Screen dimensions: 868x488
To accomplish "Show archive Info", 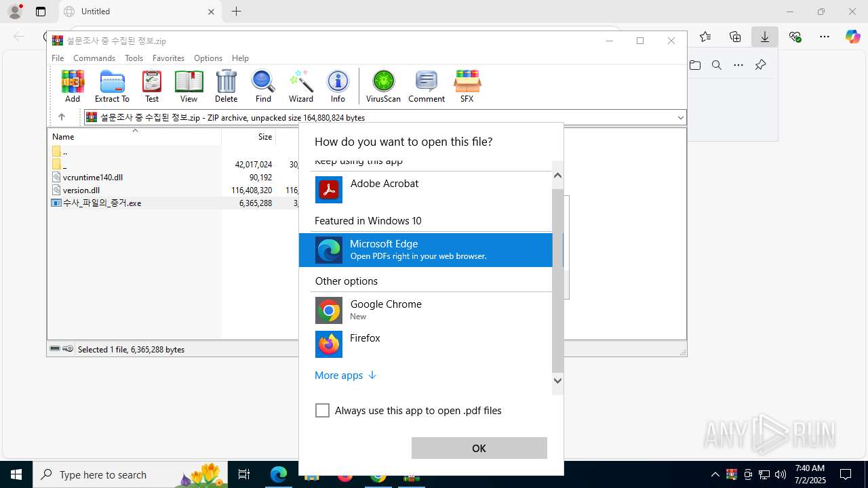I will (338, 86).
